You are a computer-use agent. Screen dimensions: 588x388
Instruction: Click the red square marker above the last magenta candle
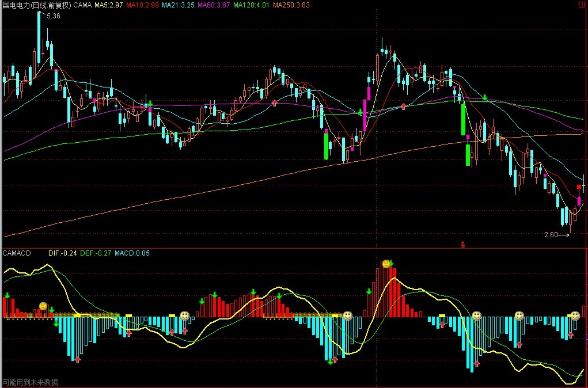tap(579, 187)
